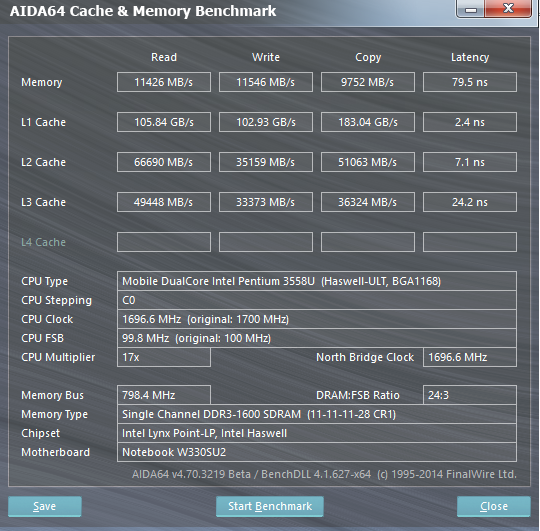
Task: Click the CPU Stepping label
Action: click(56, 300)
